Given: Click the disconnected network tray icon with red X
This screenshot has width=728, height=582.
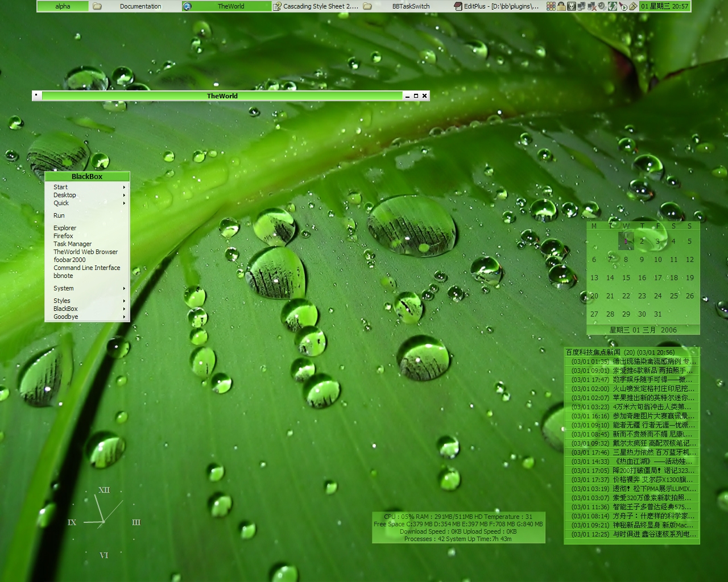Looking at the screenshot, I should tap(592, 6).
